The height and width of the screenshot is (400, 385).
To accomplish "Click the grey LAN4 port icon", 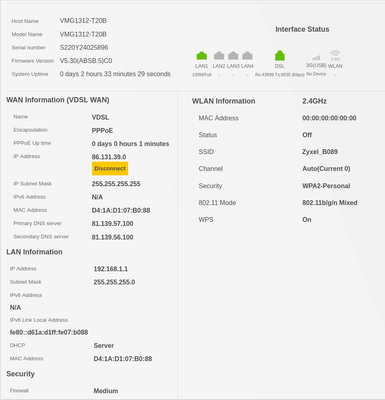I will (247, 56).
